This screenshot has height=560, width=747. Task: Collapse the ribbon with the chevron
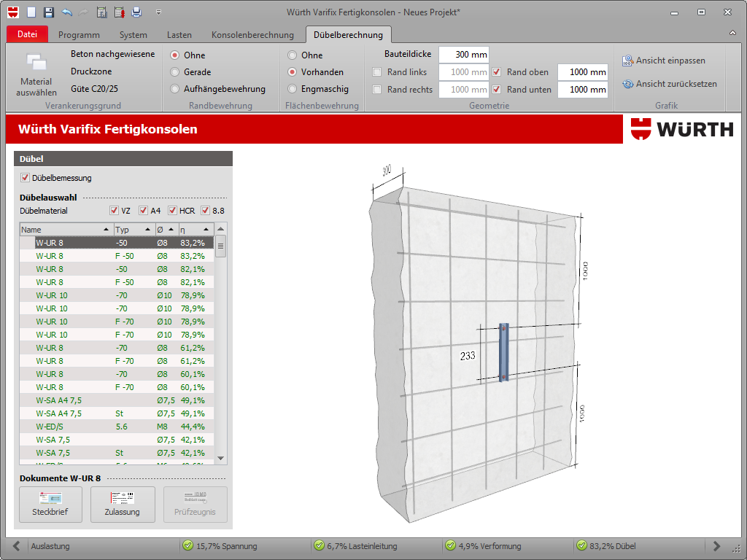(x=732, y=33)
